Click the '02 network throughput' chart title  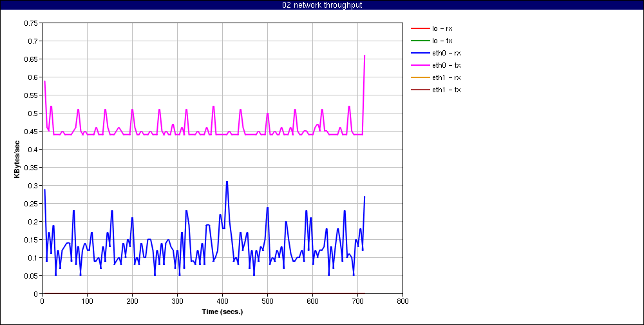[x=322, y=5]
